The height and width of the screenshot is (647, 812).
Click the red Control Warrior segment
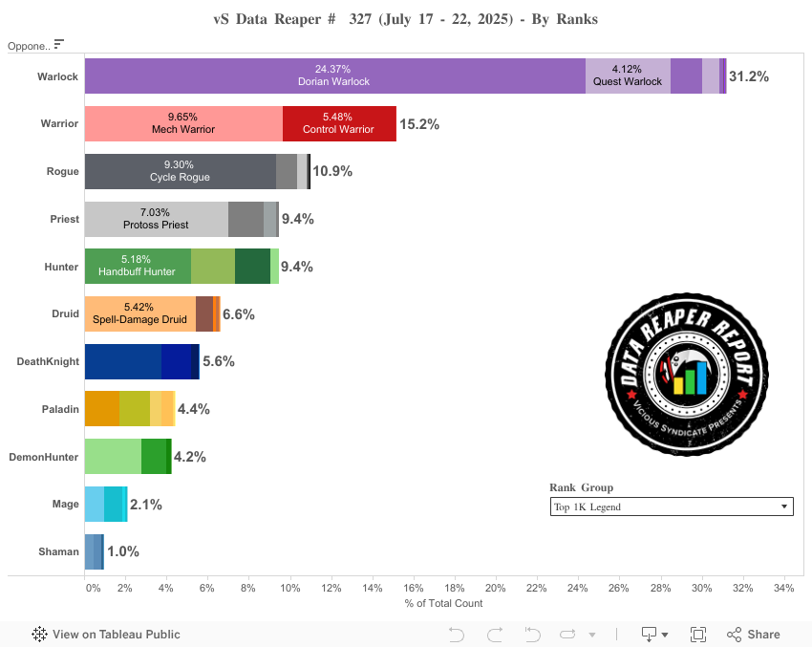click(338, 123)
